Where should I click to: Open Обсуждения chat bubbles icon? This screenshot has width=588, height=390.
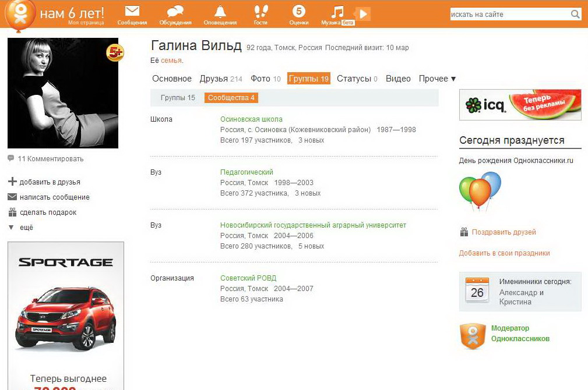click(x=175, y=12)
